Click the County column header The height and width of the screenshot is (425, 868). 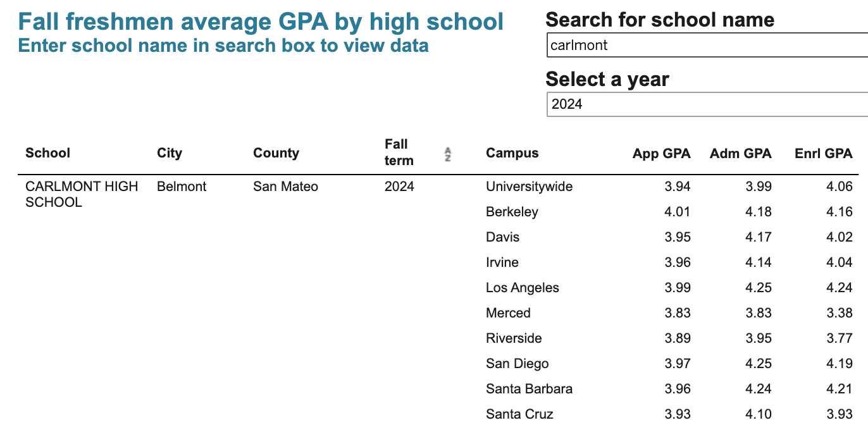pyautogui.click(x=276, y=153)
